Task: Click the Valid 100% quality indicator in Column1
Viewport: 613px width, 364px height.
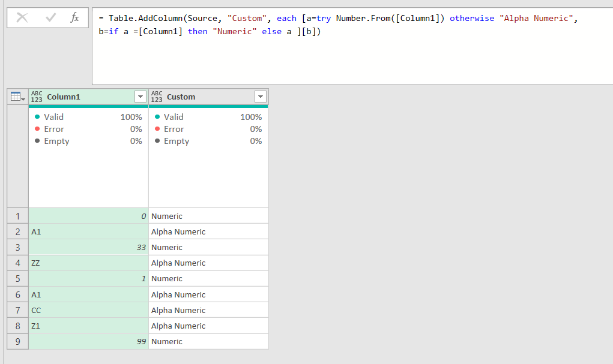Action: [88, 117]
